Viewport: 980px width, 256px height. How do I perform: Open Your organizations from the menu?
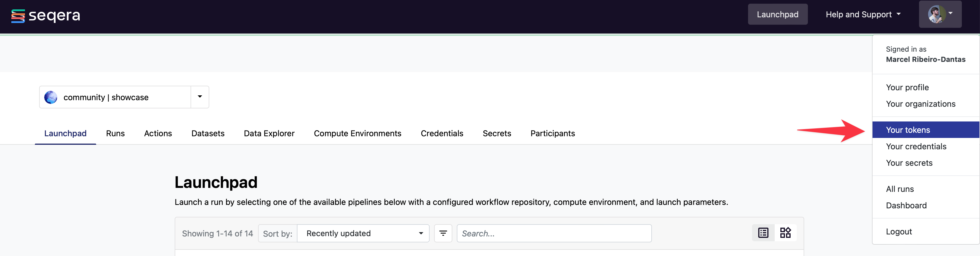(921, 104)
